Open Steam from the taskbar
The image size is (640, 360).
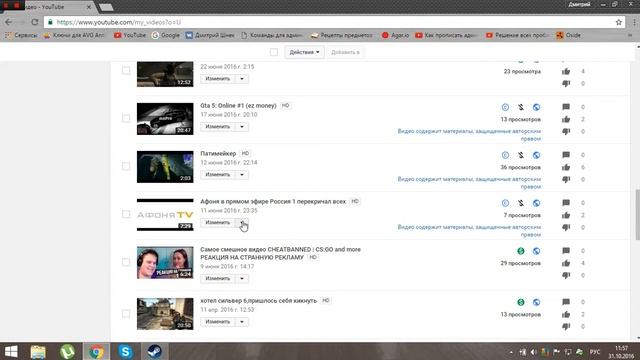tap(154, 351)
